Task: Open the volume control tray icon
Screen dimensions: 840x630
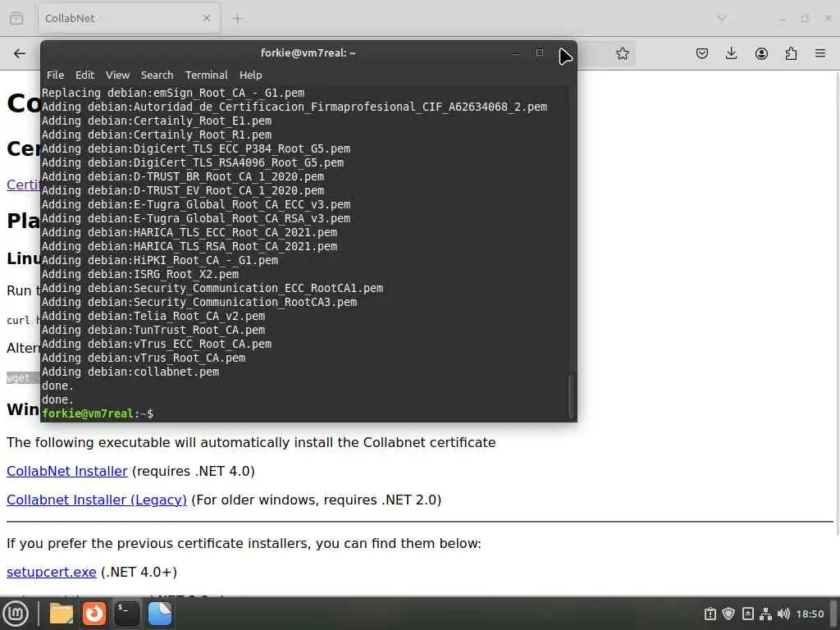Action: [783, 614]
